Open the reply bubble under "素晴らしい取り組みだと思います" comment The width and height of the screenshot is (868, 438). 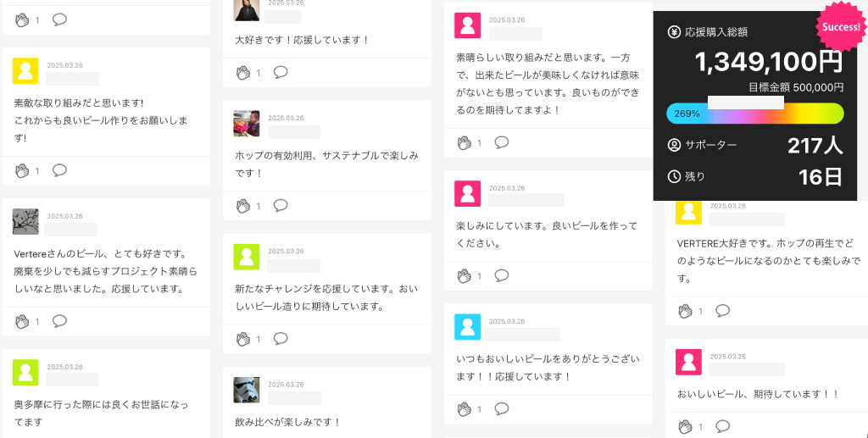502,142
